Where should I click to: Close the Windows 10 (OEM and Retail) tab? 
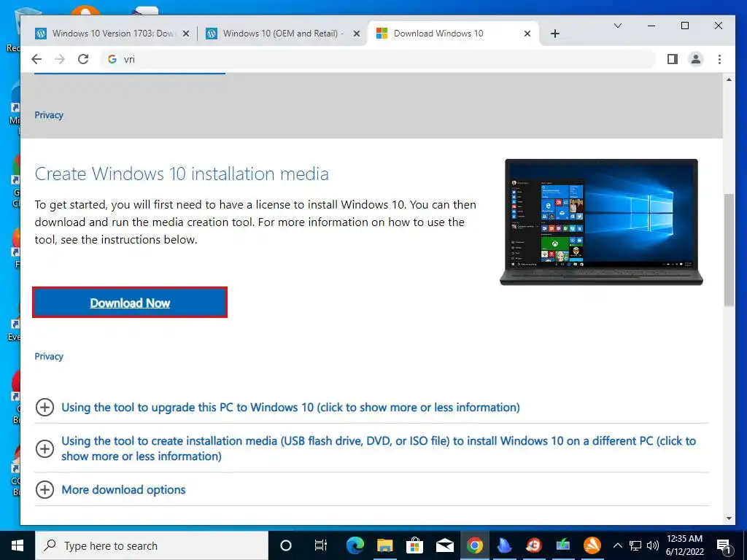[x=356, y=34]
